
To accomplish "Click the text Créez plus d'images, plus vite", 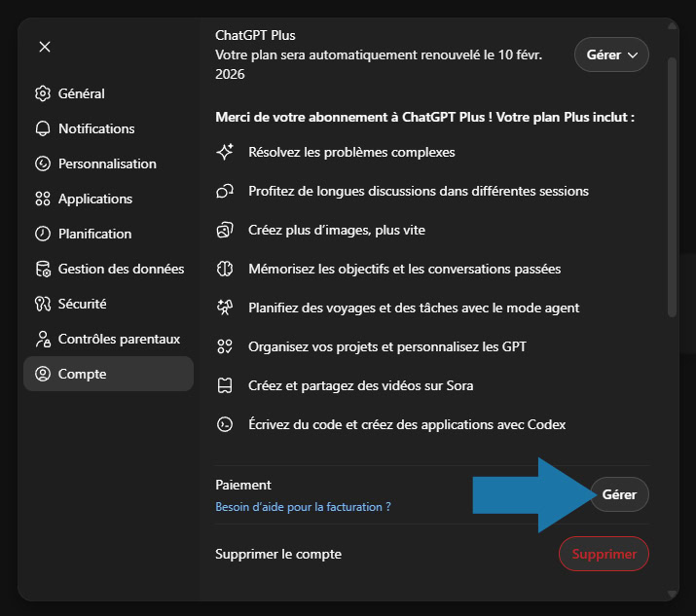I will tap(337, 231).
